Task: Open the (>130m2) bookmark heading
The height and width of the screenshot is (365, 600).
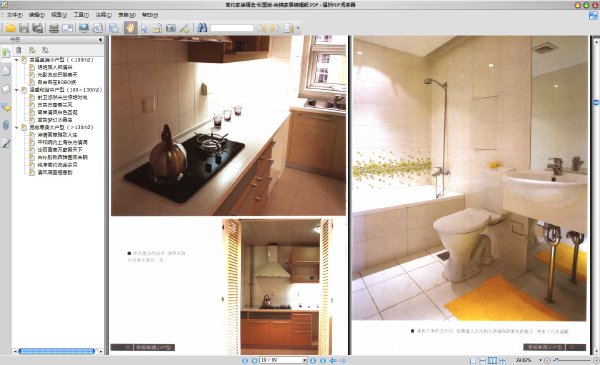Action: coord(61,127)
